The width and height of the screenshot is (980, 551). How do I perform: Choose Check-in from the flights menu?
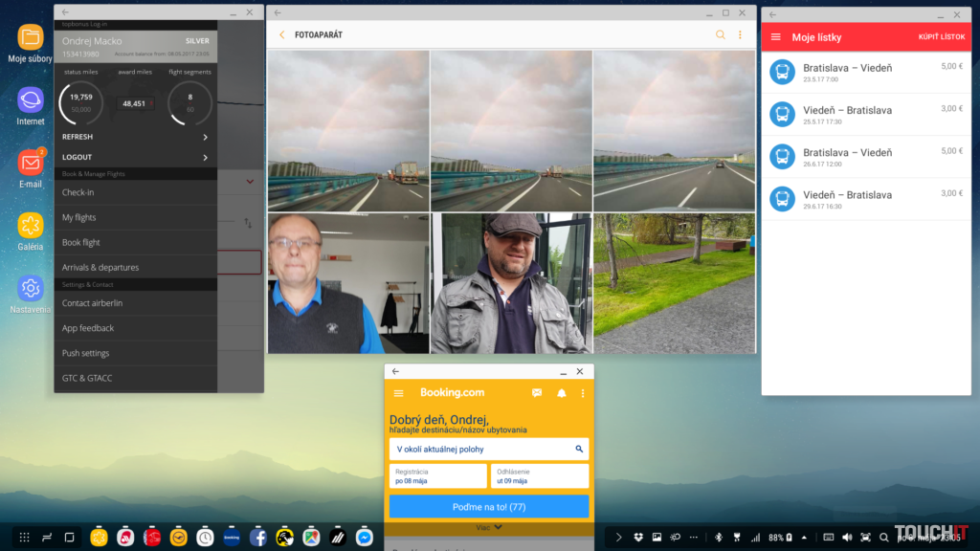point(78,192)
